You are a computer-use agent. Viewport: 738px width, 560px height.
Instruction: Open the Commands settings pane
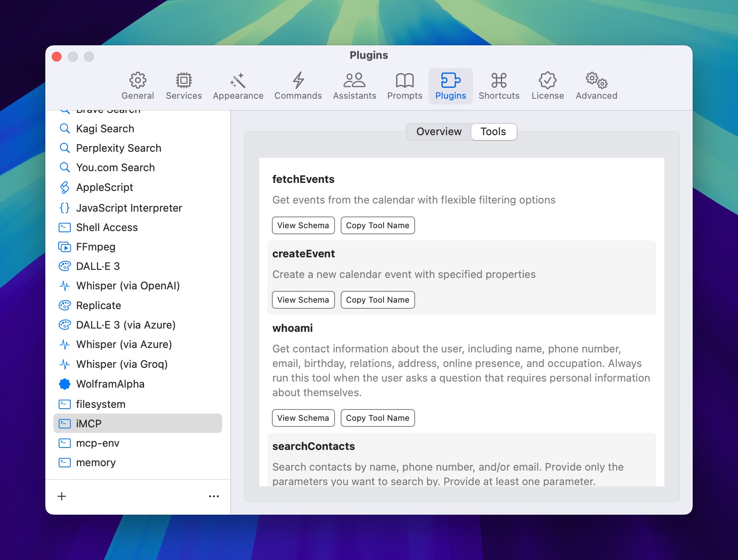tap(298, 86)
